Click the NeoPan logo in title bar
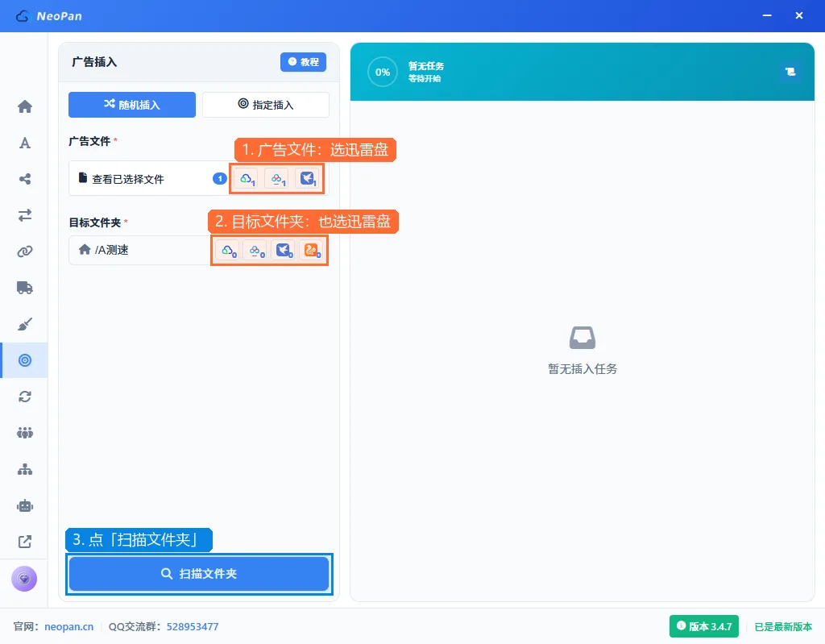This screenshot has width=825, height=644. tap(49, 16)
